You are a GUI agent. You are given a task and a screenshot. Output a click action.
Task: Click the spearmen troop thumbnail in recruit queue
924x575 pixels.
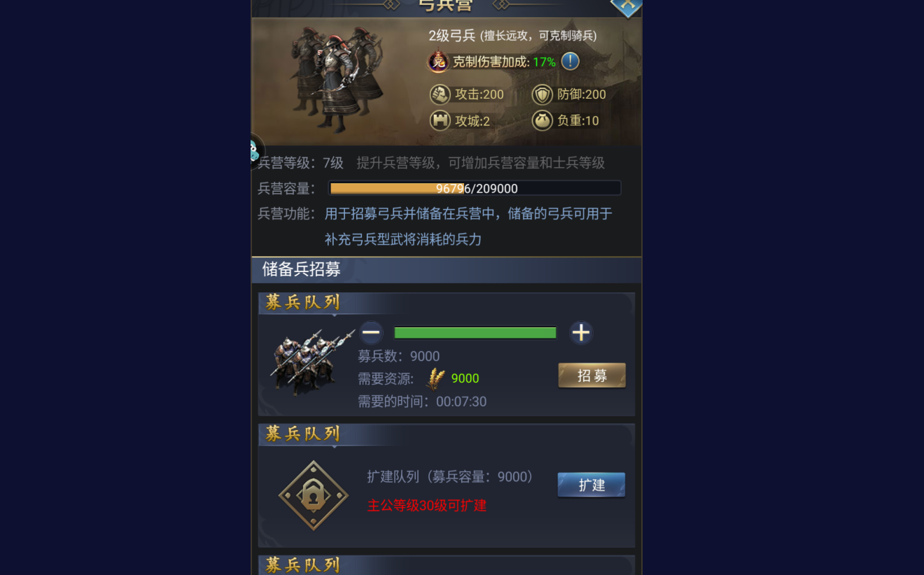tap(311, 362)
